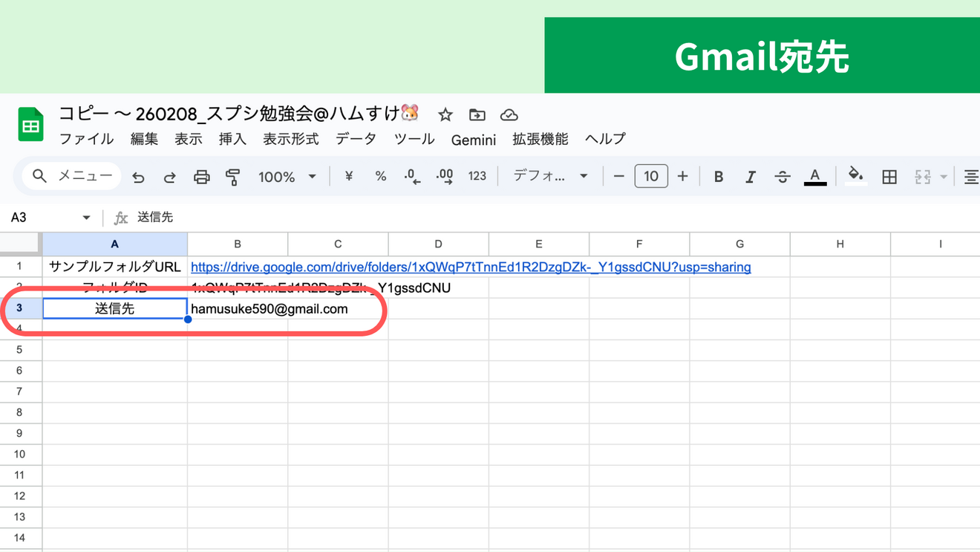Screen dimensions: 980x552
Task: Select cell containing hamusuke590@gmail.com
Action: [x=238, y=309]
